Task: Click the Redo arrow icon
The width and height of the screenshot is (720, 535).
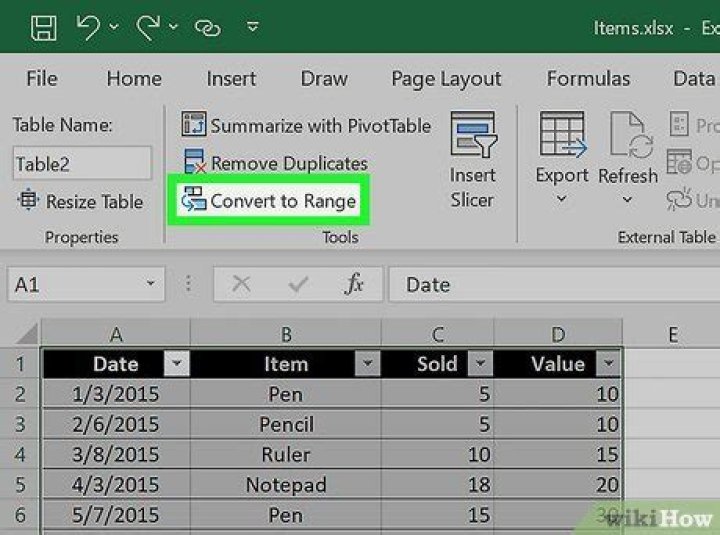Action: [x=148, y=27]
